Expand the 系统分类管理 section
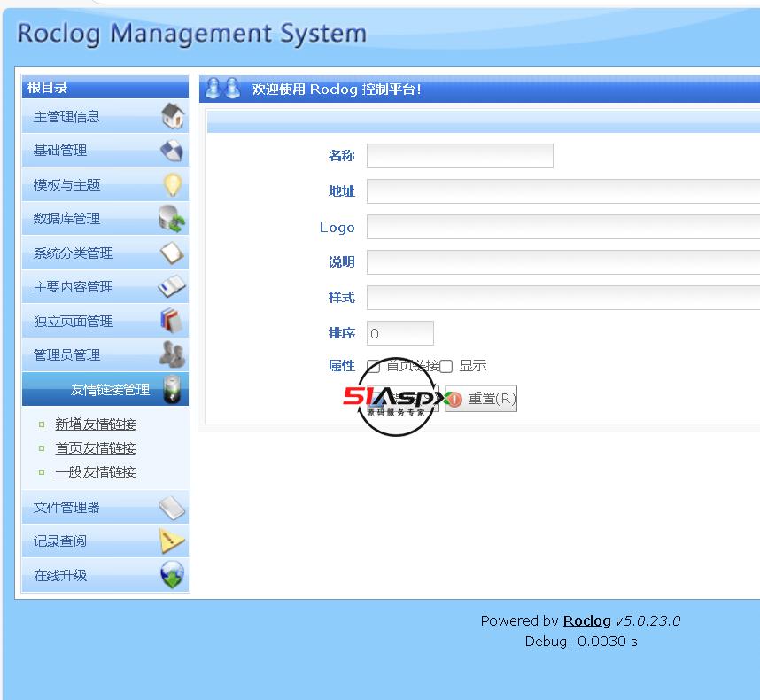 105,253
